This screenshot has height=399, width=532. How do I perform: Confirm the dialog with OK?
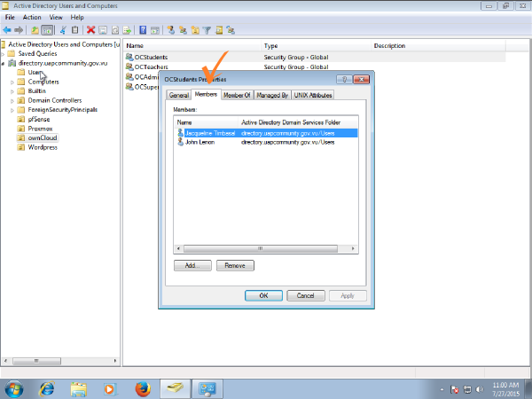pyautogui.click(x=263, y=295)
